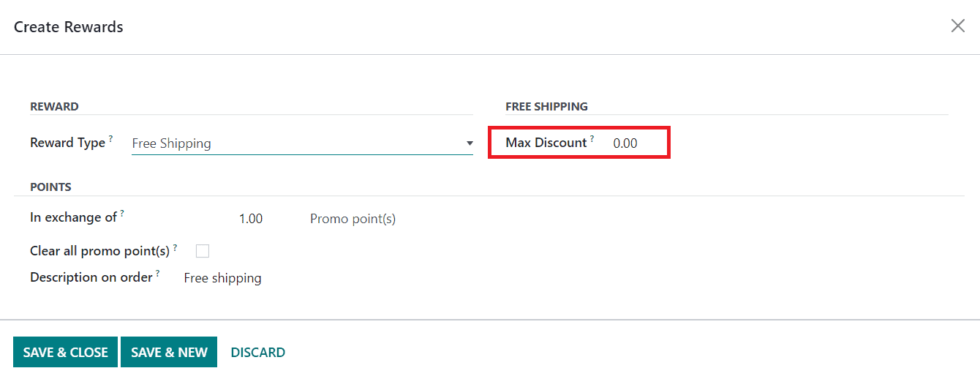
Task: Click the In exchange of points value
Action: click(251, 219)
